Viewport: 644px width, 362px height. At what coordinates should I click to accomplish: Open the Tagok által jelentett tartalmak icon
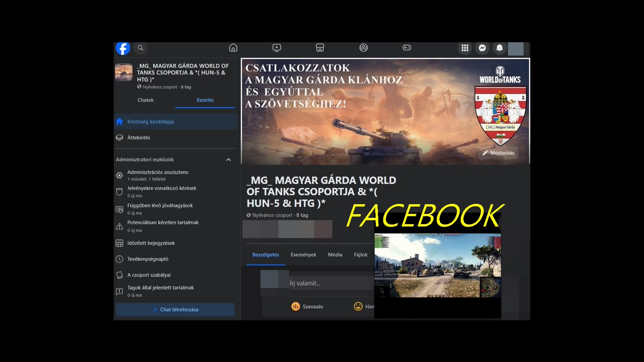click(119, 291)
